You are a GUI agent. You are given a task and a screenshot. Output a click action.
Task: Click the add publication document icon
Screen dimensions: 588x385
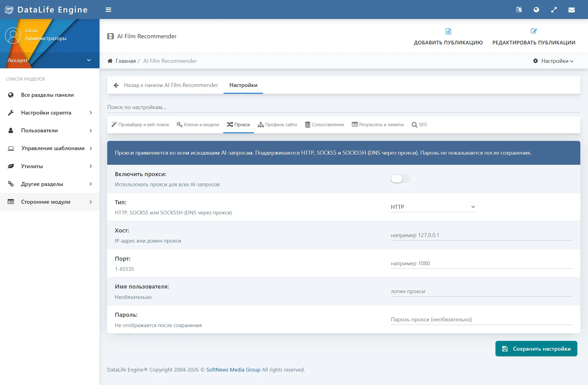coord(448,31)
